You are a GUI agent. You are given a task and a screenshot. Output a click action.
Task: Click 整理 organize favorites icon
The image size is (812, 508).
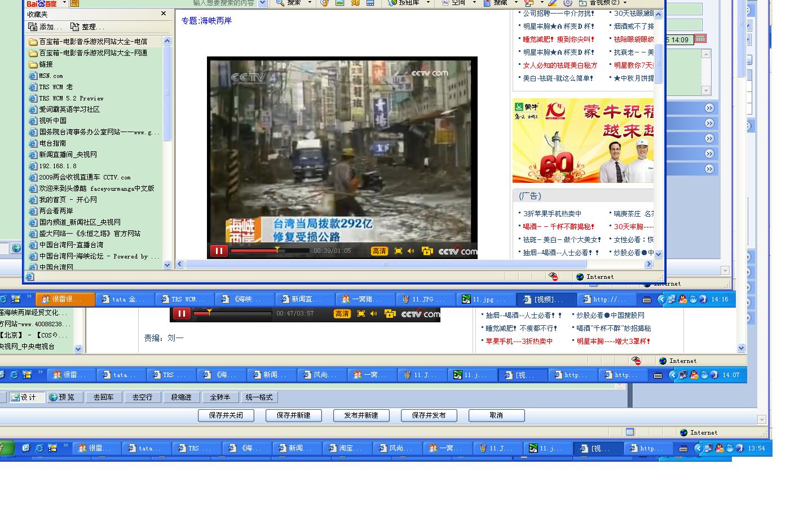[75, 27]
